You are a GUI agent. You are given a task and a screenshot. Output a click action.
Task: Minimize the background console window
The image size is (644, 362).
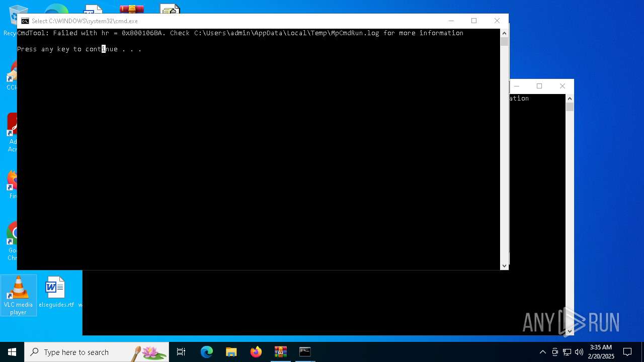(516, 86)
